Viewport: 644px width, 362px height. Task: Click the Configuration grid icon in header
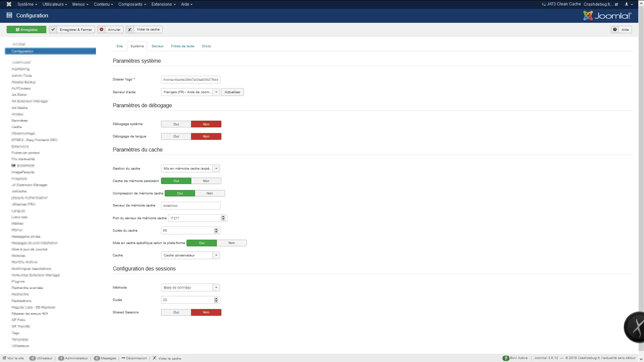[9, 15]
